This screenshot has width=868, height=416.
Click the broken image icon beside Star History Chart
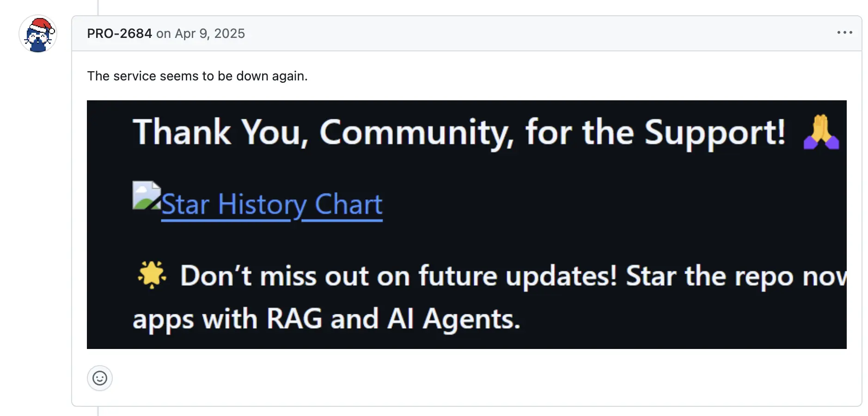pos(146,196)
